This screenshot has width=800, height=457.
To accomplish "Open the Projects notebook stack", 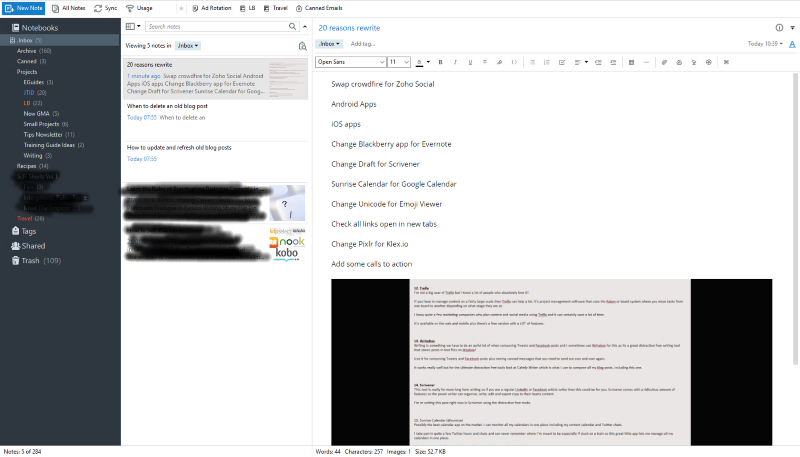I will tap(27, 72).
